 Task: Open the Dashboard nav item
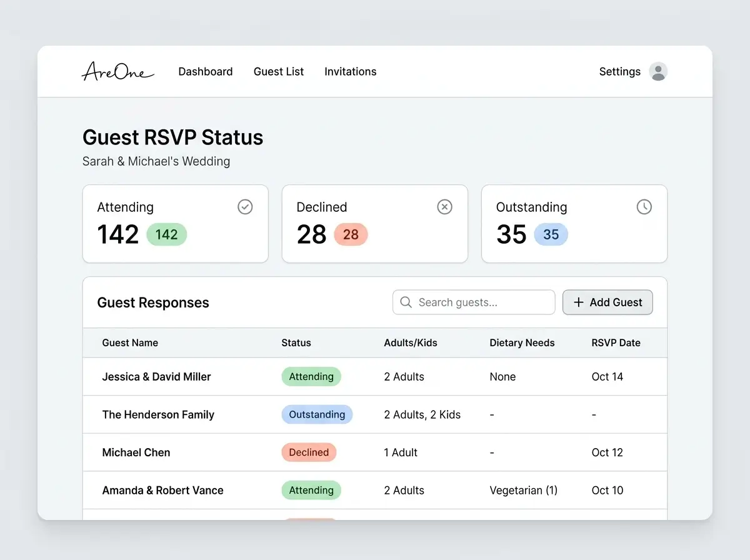coord(206,72)
